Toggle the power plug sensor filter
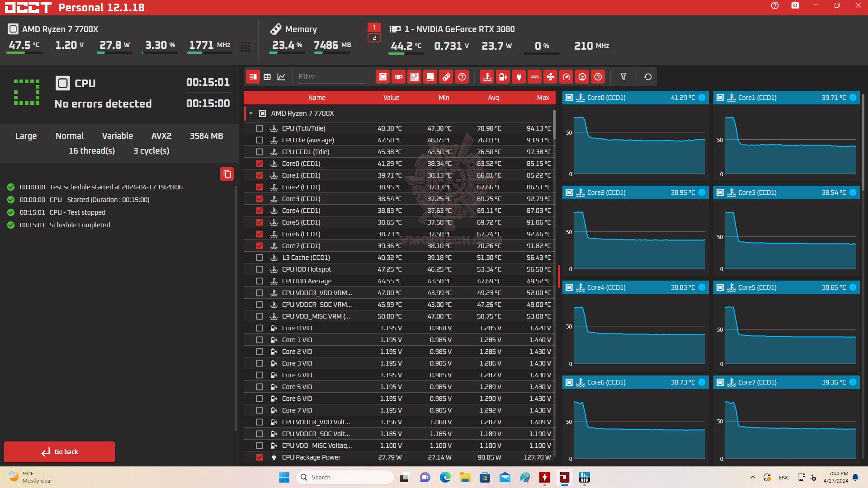868x488 pixels. point(519,77)
